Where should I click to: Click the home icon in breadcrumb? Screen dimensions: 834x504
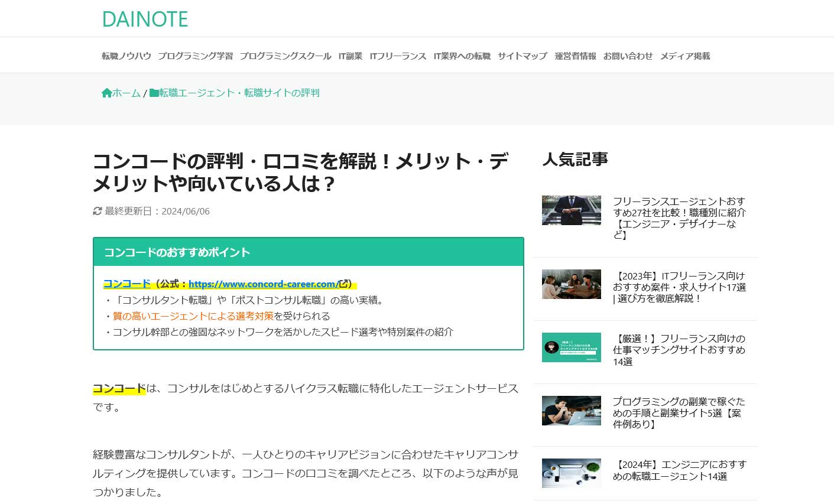tap(107, 93)
